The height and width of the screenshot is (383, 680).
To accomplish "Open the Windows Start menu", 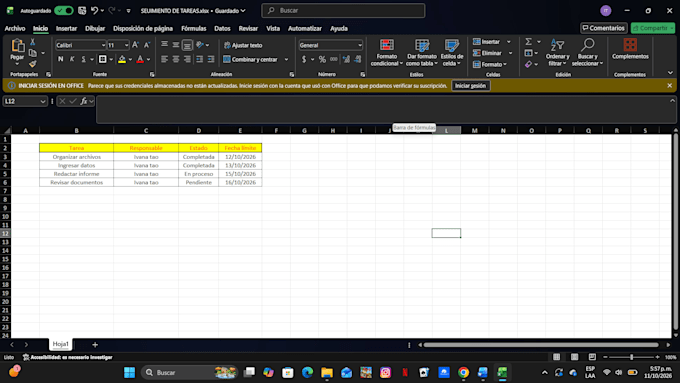I will (129, 372).
